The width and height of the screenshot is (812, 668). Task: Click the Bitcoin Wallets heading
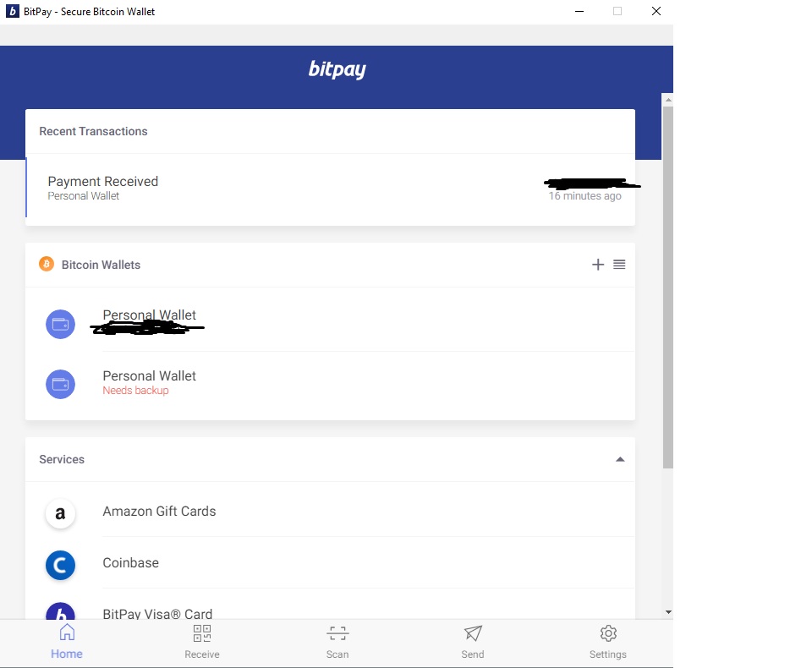pyautogui.click(x=101, y=266)
